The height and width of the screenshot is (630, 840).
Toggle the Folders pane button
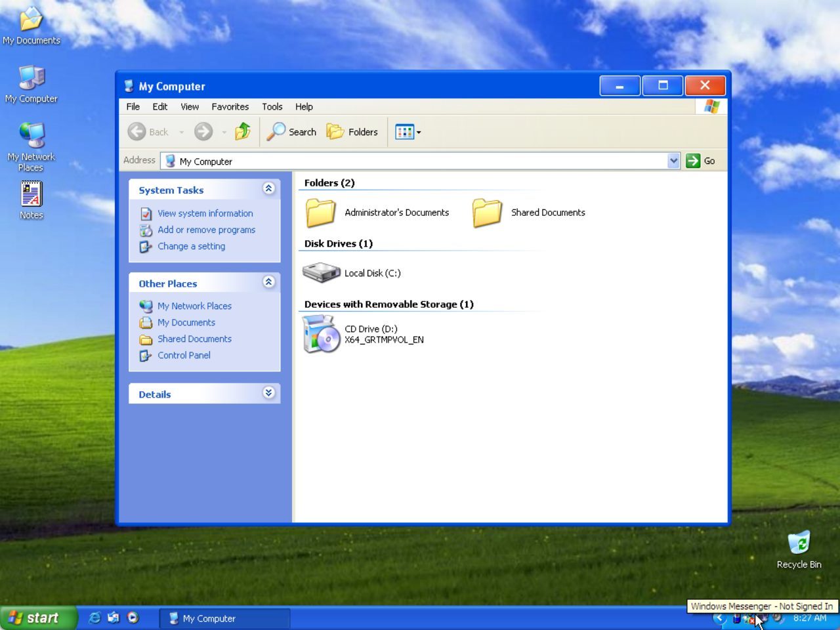(x=352, y=132)
